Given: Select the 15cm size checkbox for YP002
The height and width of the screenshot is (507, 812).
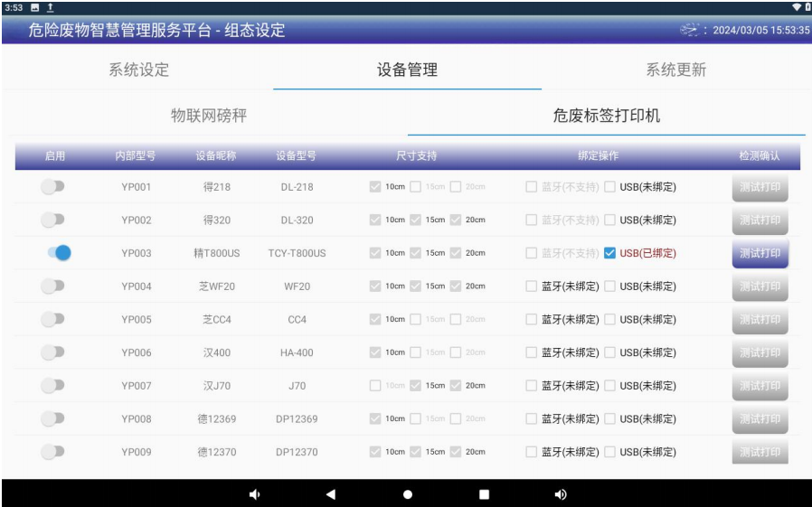Looking at the screenshot, I should tap(416, 221).
